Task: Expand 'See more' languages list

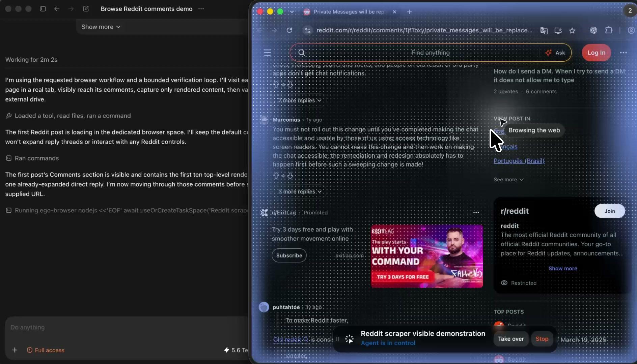Action: (x=508, y=180)
